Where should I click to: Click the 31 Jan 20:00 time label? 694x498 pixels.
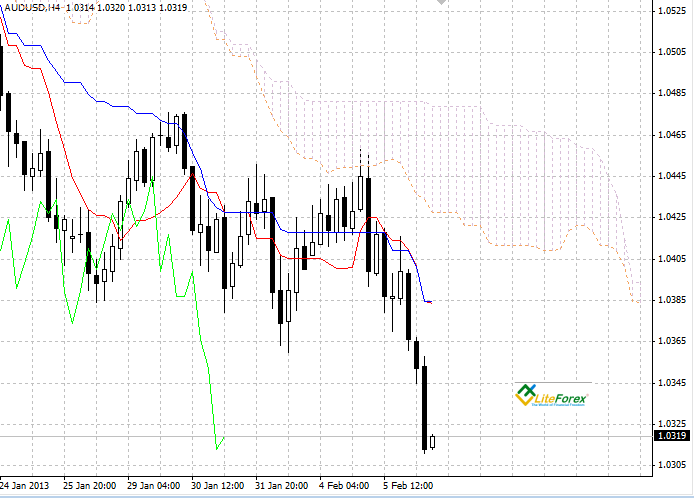281,486
